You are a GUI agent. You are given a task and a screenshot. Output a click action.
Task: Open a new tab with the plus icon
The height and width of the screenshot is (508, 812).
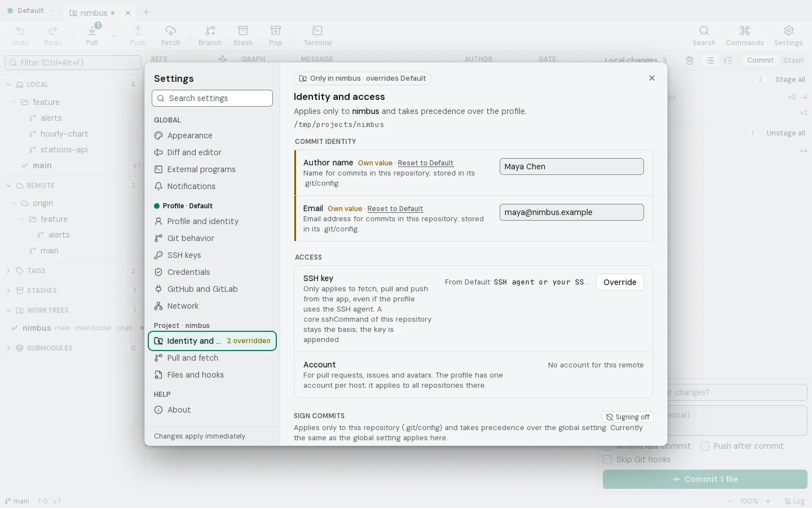click(146, 12)
